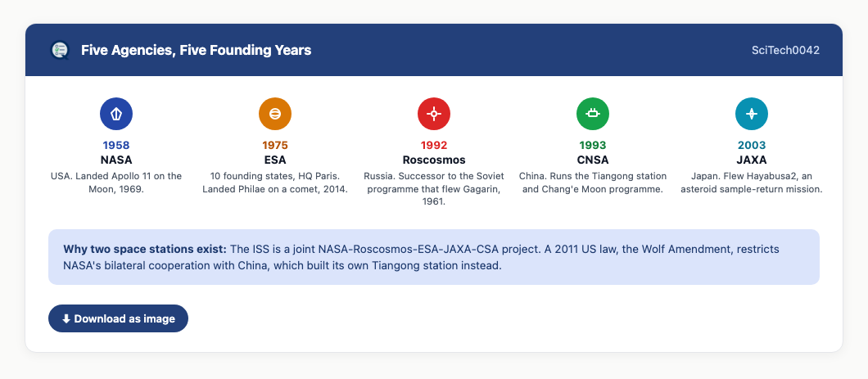Viewport: 868px width, 379px height.
Task: Click the Philae comet description under ESA
Action: (275, 183)
